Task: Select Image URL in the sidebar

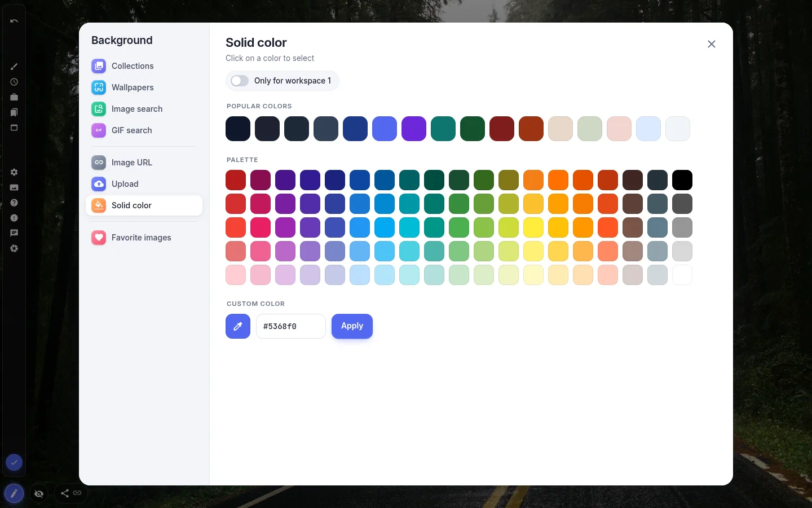Action: point(144,163)
